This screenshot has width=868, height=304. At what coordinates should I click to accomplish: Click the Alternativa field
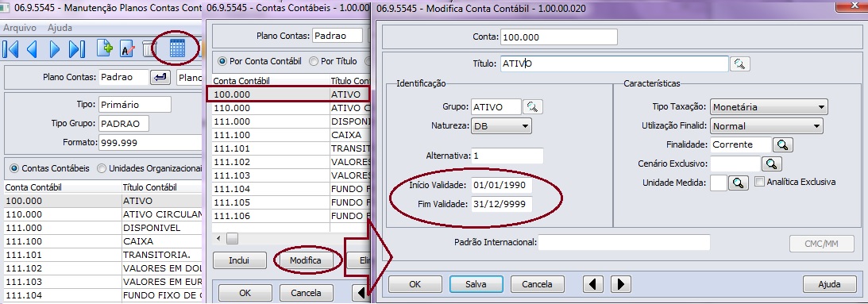click(507, 156)
